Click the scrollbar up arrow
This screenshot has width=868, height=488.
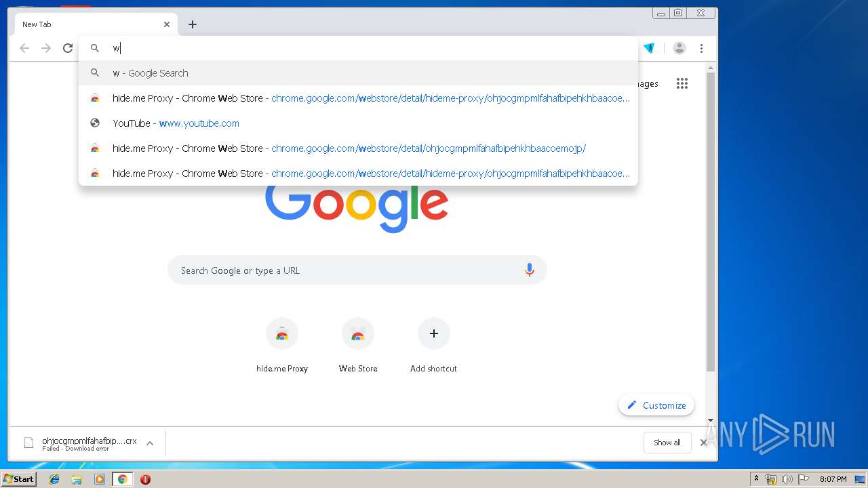point(711,68)
